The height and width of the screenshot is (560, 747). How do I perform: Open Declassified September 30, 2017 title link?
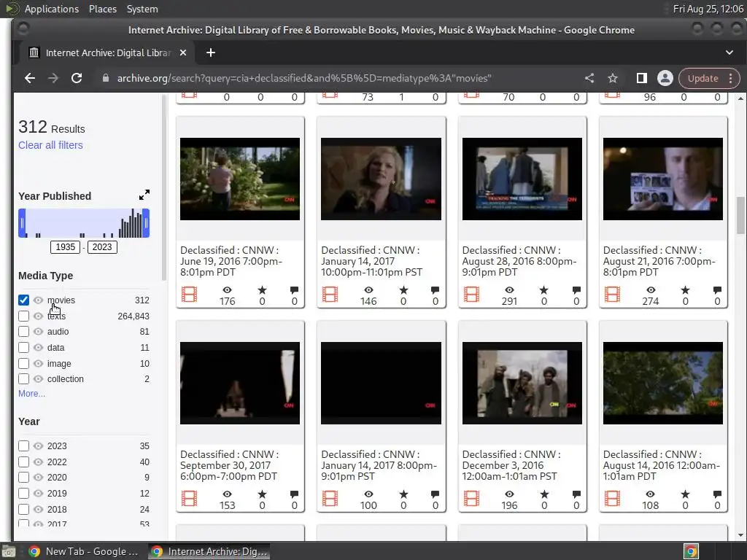click(x=229, y=465)
